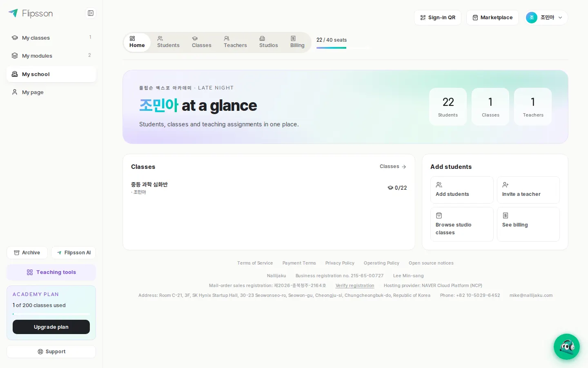Open the Payment Terms link
The image size is (588, 368).
(299, 263)
